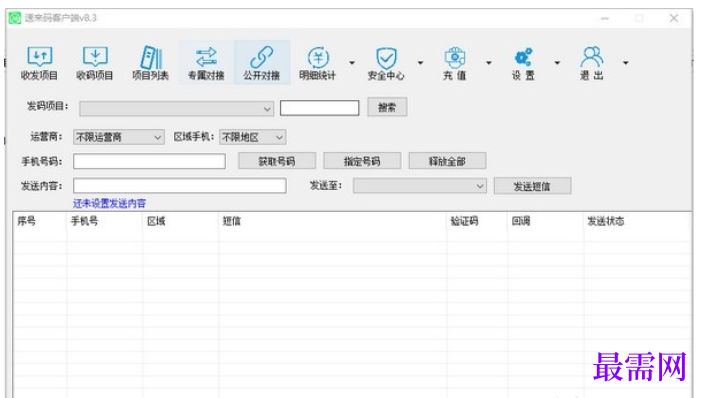The width and height of the screenshot is (705, 398).
Task: Open the 运营商 dropdown showing 不限运营商
Action: (x=118, y=137)
